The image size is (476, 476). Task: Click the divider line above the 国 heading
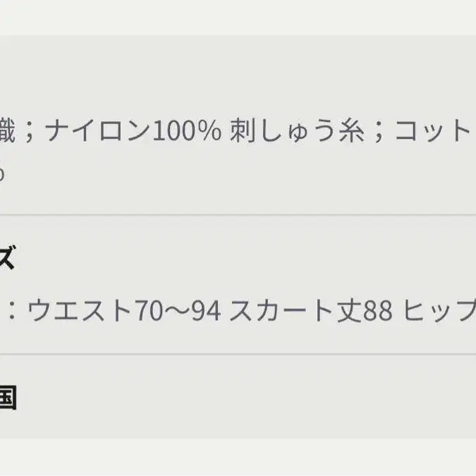tap(238, 354)
